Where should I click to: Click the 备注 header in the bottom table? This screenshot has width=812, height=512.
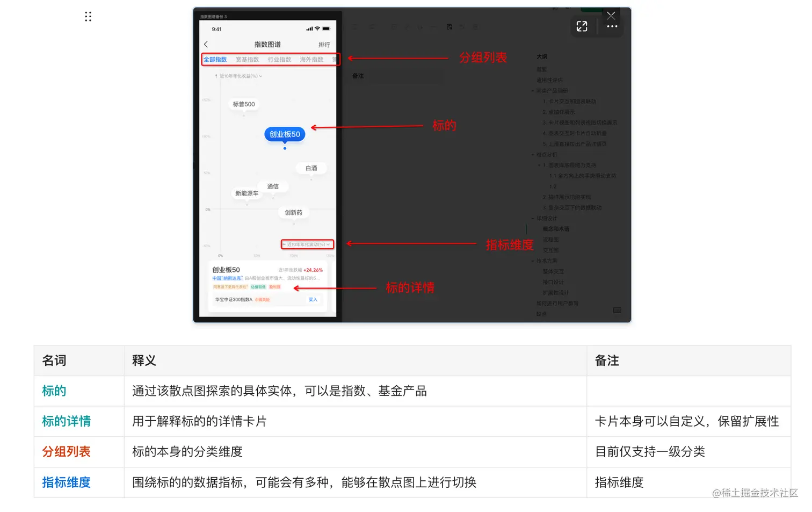click(607, 360)
